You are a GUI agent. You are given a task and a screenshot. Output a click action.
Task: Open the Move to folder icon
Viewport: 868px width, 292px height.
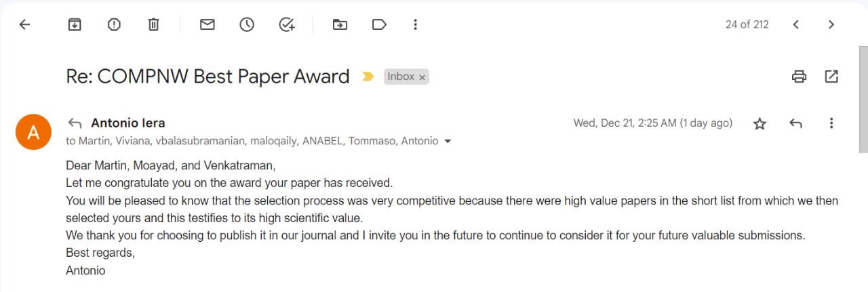tap(340, 24)
